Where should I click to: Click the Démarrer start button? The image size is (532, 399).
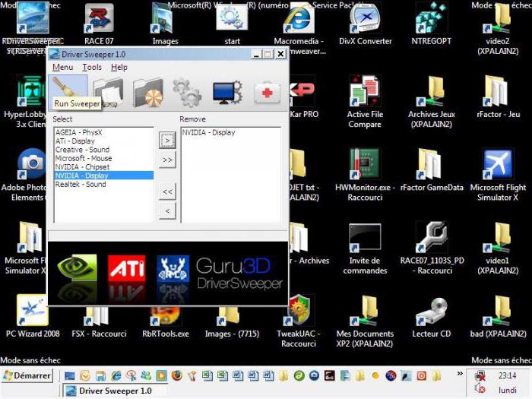pyautogui.click(x=27, y=375)
